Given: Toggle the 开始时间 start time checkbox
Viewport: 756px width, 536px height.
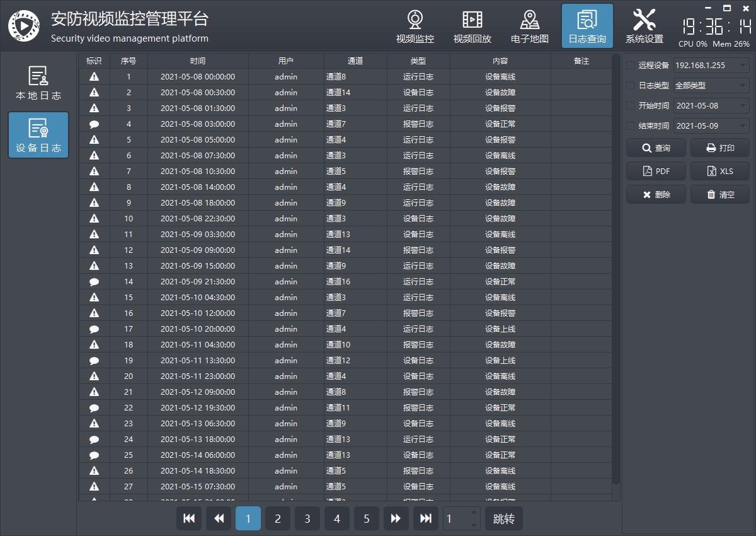Looking at the screenshot, I should (631, 105).
